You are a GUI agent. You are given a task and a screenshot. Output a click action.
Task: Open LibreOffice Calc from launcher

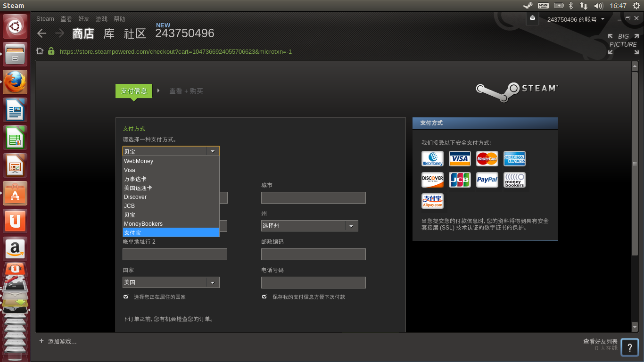point(16,138)
